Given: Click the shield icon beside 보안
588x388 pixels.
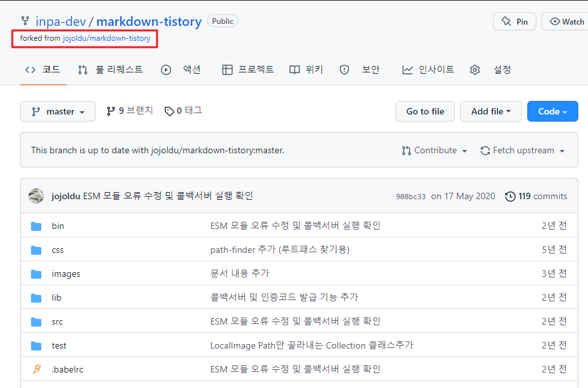Looking at the screenshot, I should (x=344, y=70).
